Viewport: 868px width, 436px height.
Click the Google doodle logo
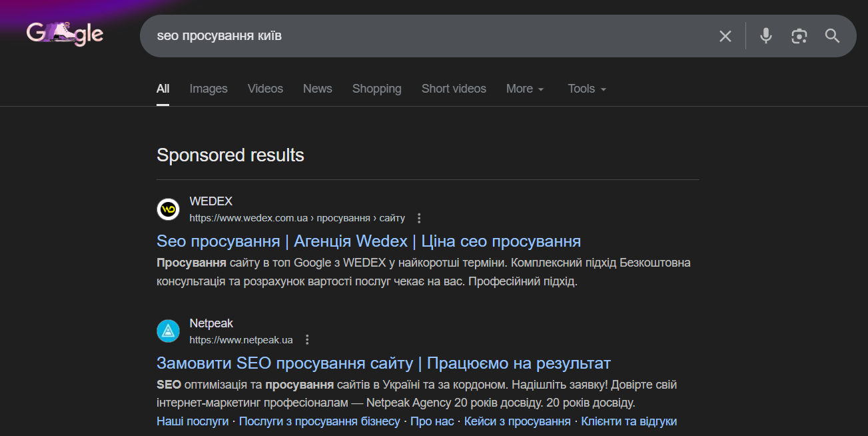click(x=65, y=34)
